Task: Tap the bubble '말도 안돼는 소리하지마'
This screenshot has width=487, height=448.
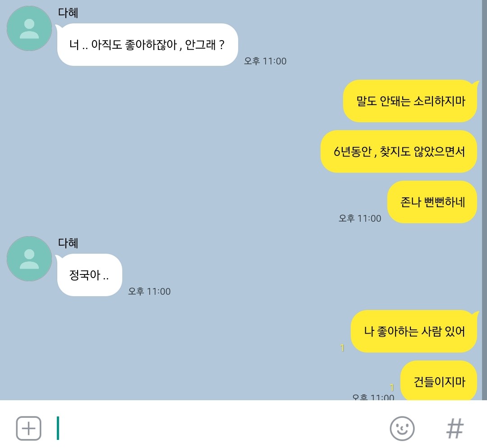Action: click(410, 101)
